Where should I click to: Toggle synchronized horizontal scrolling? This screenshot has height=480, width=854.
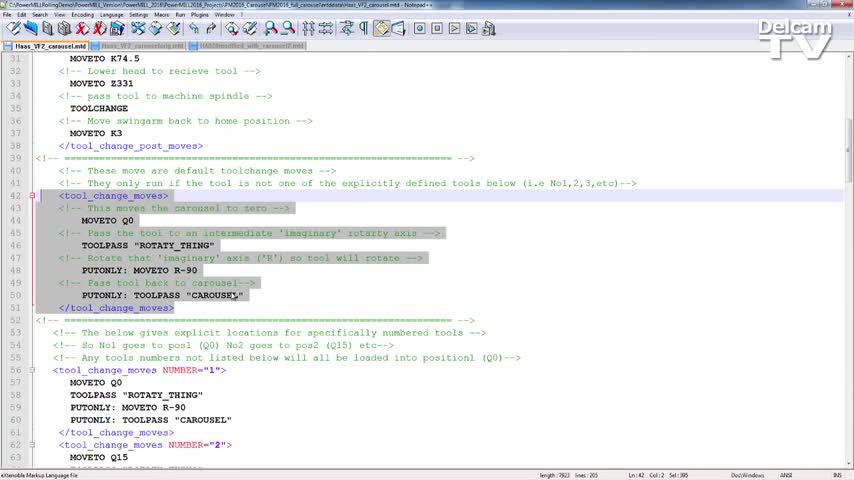pyautogui.click(x=326, y=28)
